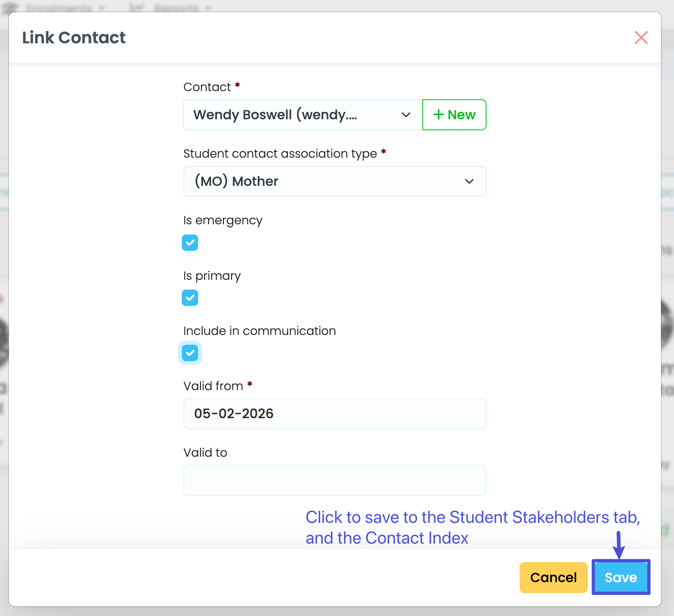Uncheck the Is emergency checkbox
The width and height of the screenshot is (674, 616).
point(190,243)
